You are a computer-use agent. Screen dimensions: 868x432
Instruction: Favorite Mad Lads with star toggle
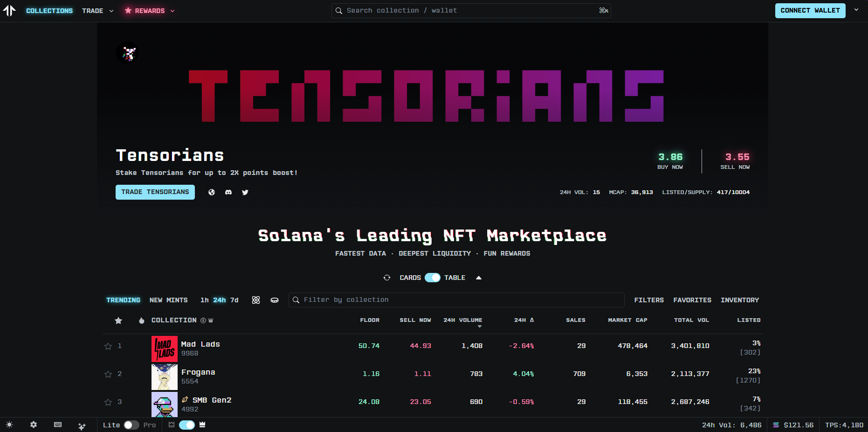[108, 346]
